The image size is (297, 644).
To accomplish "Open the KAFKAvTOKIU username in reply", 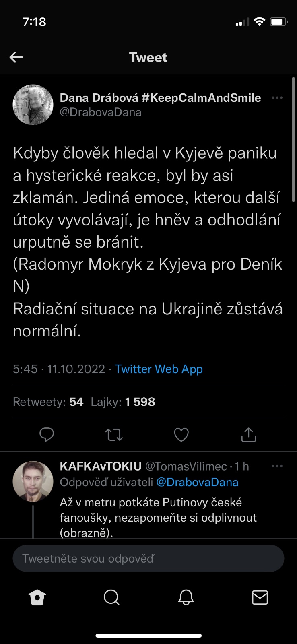I will pos(101,466).
